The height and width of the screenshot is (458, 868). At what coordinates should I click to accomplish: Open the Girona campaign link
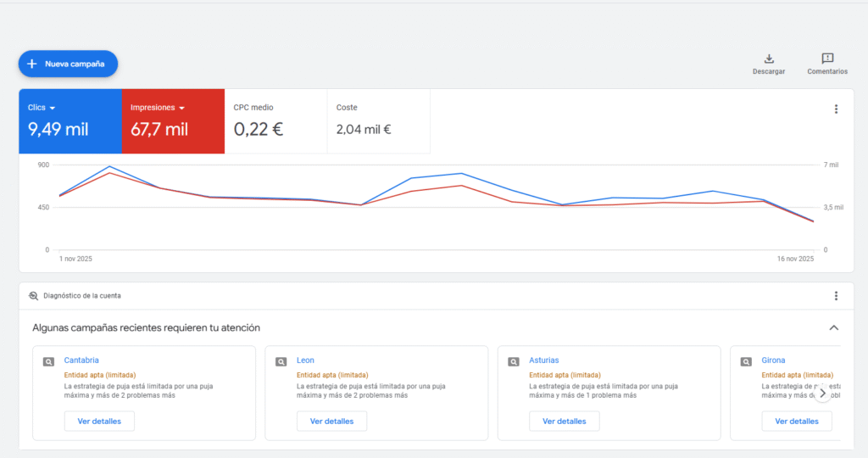point(773,360)
